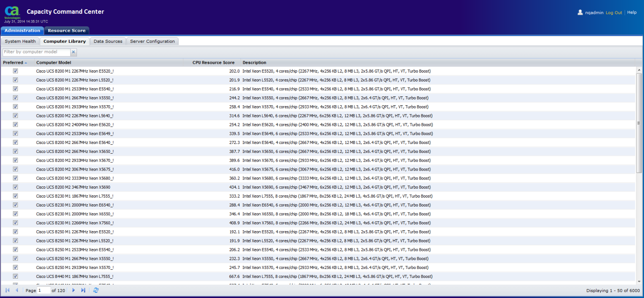Clear the computer model filter
Viewport: 644px width, 298px height.
click(x=73, y=52)
